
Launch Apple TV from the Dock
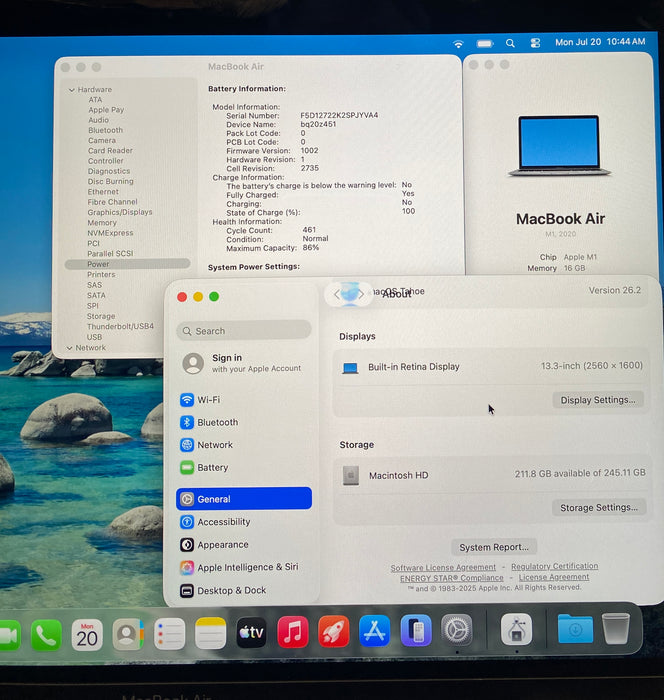click(251, 633)
